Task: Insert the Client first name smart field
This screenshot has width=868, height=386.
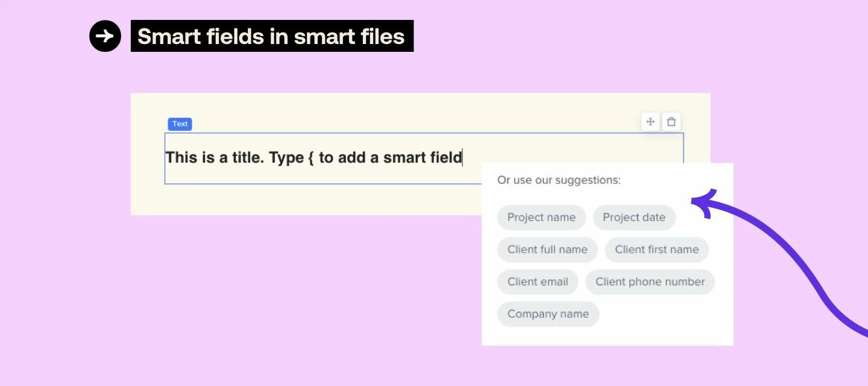Action: click(x=656, y=249)
